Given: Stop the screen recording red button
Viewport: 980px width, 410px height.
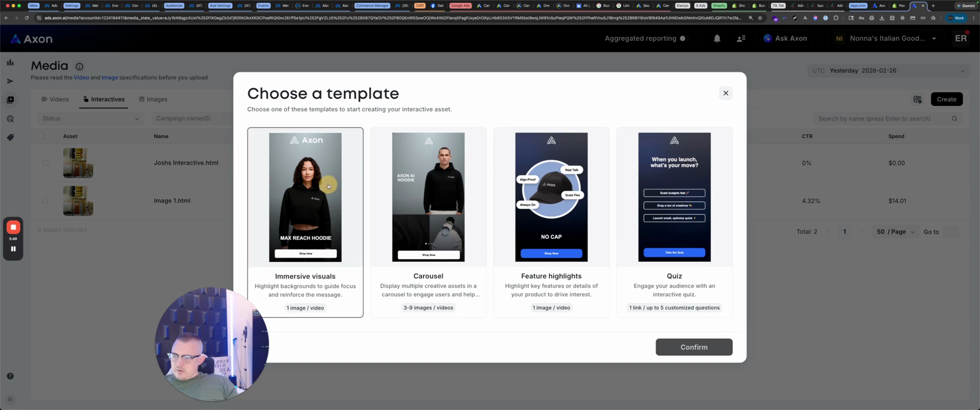Looking at the screenshot, I should (x=13, y=227).
